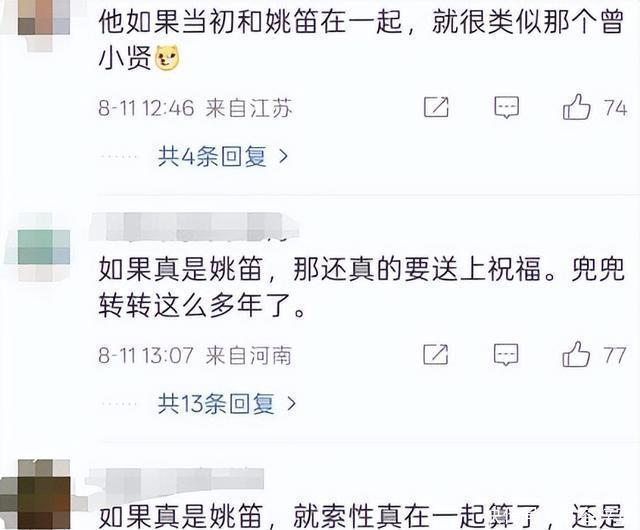Select comment text starting 他如果当初和姚笛

[x=361, y=40]
